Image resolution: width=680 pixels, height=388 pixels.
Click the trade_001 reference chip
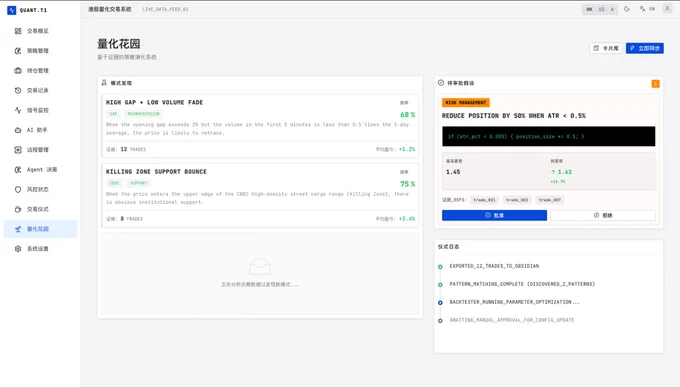tap(484, 200)
